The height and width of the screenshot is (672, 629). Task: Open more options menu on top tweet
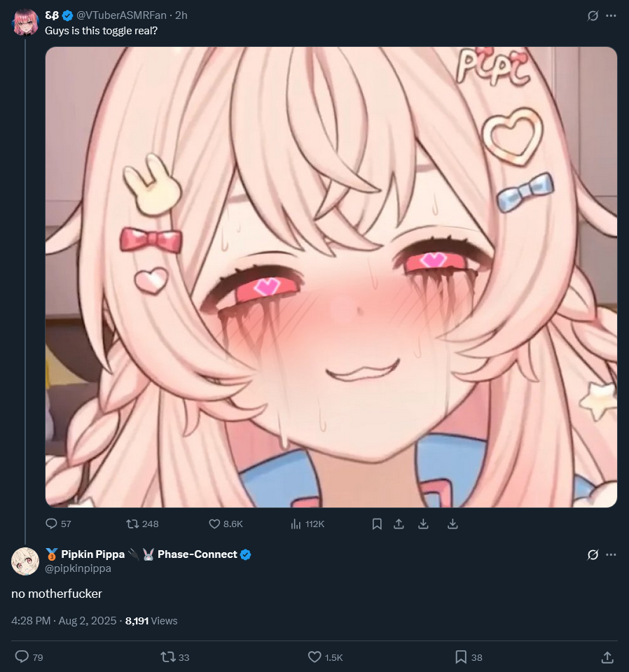[x=611, y=16]
